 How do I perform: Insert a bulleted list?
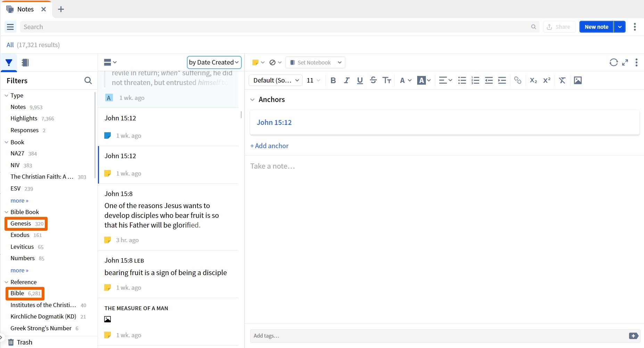pyautogui.click(x=462, y=80)
